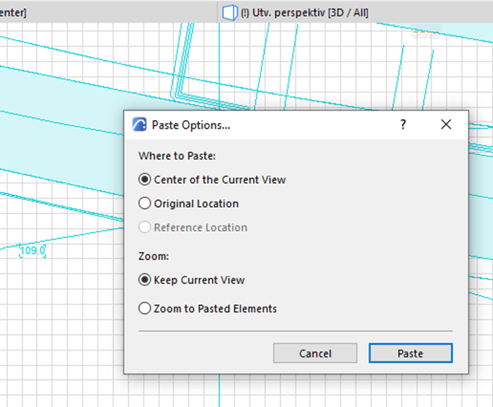This screenshot has height=407, width=493.
Task: Click the warning (!) marker on perspektiv tab
Action: [x=245, y=13]
